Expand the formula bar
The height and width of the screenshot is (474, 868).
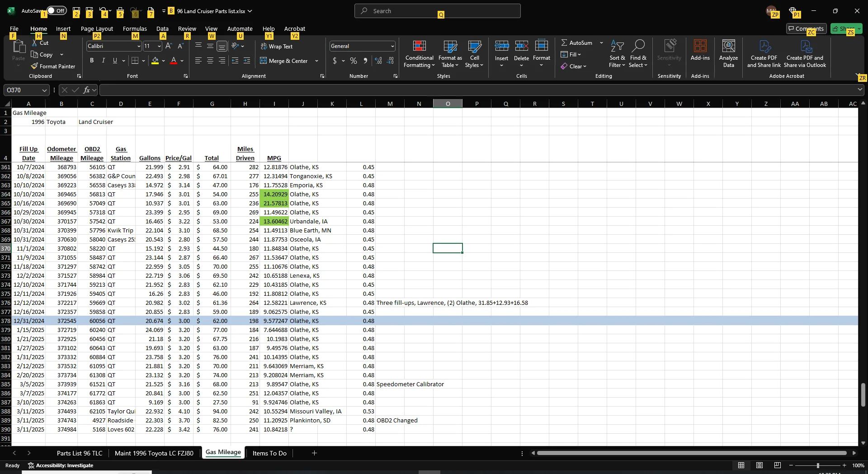860,90
